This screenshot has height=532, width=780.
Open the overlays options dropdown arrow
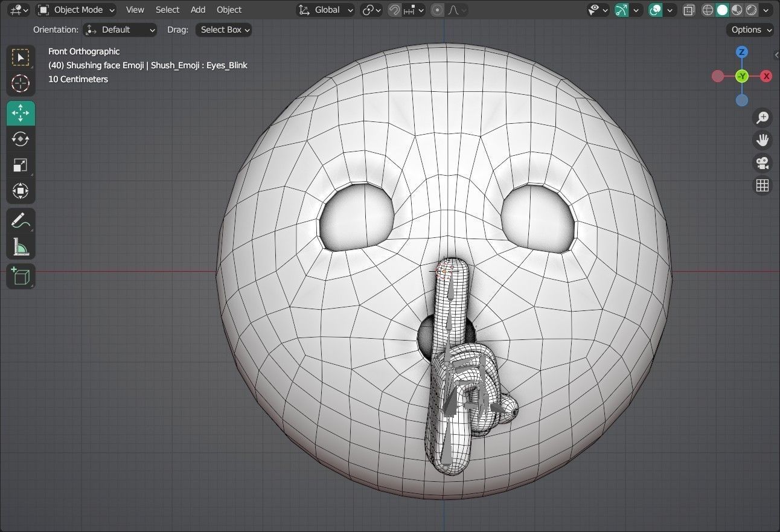tap(670, 10)
